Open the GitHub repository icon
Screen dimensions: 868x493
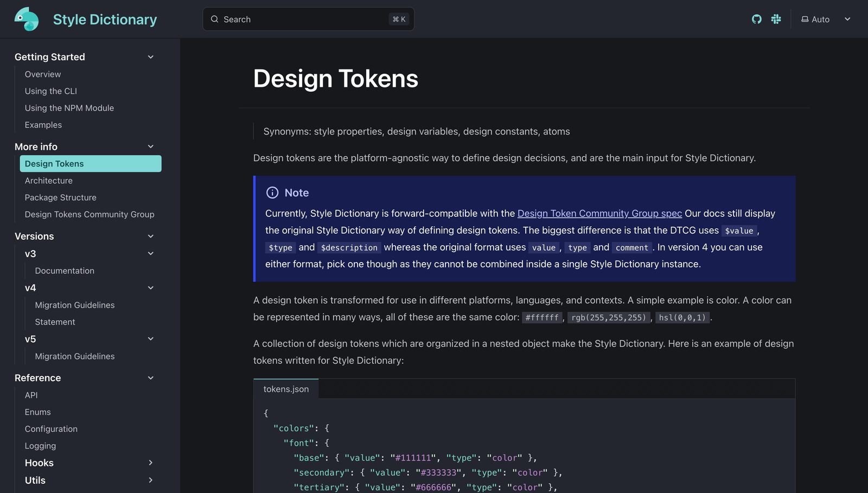[x=756, y=19]
